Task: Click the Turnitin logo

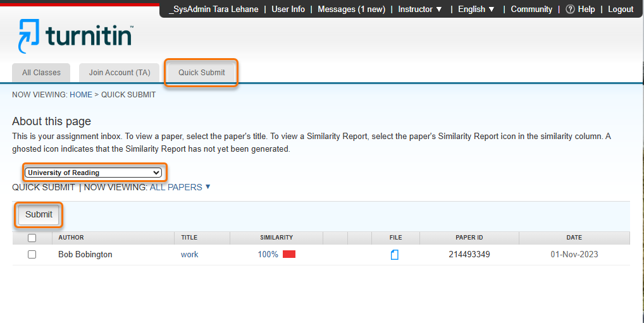Action: [x=75, y=36]
